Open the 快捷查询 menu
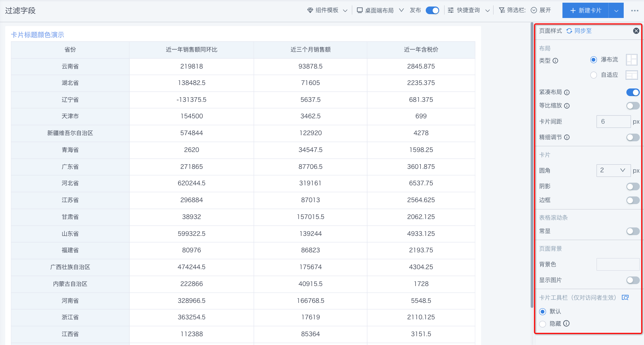The height and width of the screenshot is (345, 644). [469, 10]
